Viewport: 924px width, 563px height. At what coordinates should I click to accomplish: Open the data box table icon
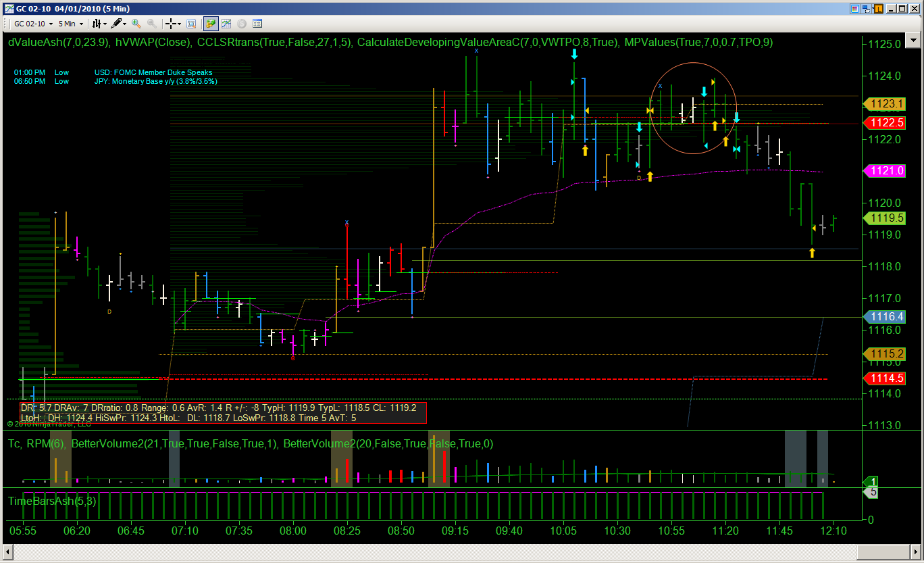[257, 24]
